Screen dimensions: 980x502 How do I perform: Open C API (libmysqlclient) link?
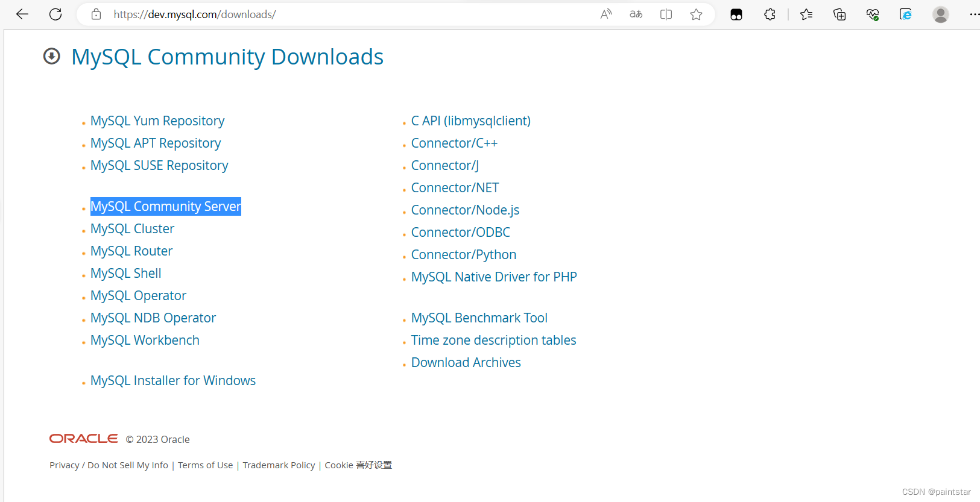tap(471, 121)
